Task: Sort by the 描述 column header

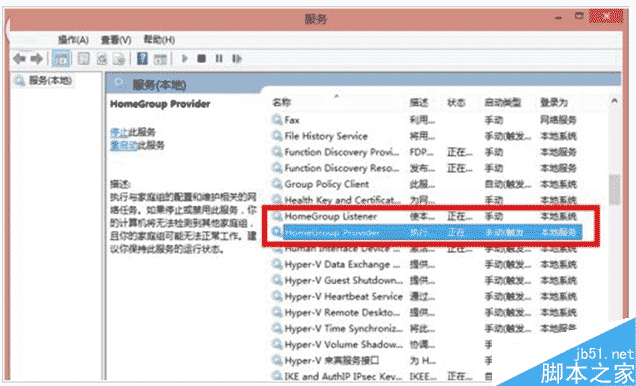Action: point(419,102)
